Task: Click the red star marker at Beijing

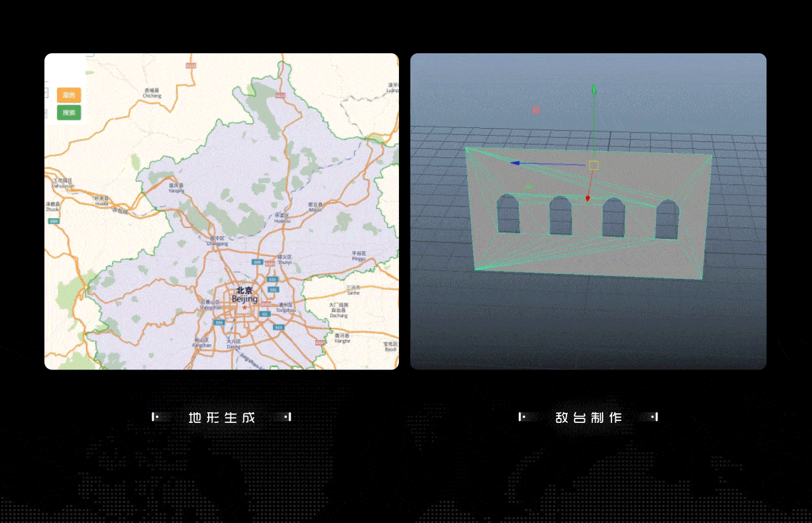Action: click(244, 307)
